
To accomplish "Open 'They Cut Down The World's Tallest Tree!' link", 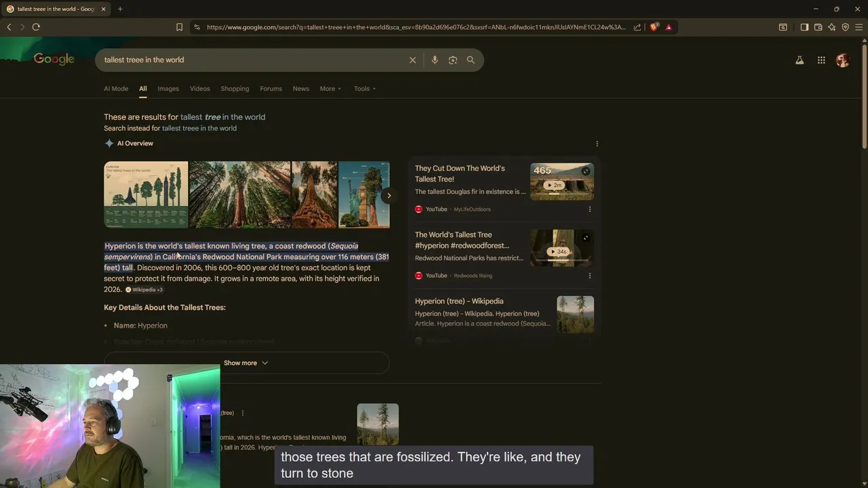I will (460, 174).
